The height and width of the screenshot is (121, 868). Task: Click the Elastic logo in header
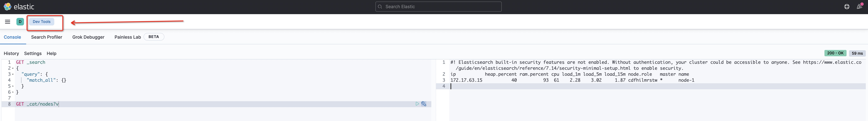[x=19, y=7]
